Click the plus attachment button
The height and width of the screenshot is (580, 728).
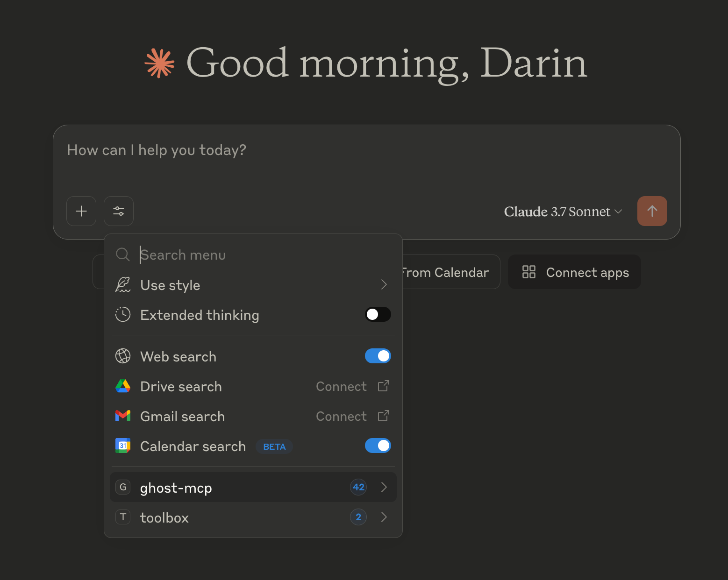tap(81, 211)
